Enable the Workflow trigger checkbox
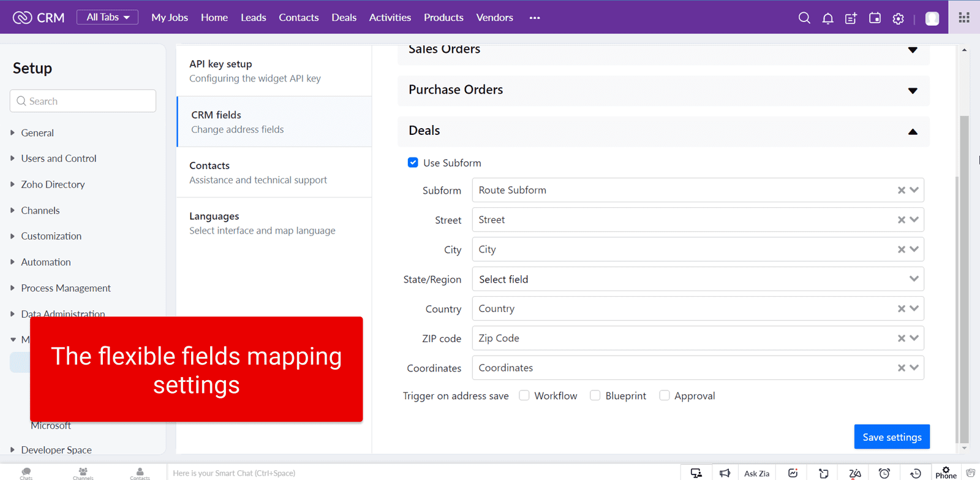The height and width of the screenshot is (480, 980). pos(524,395)
